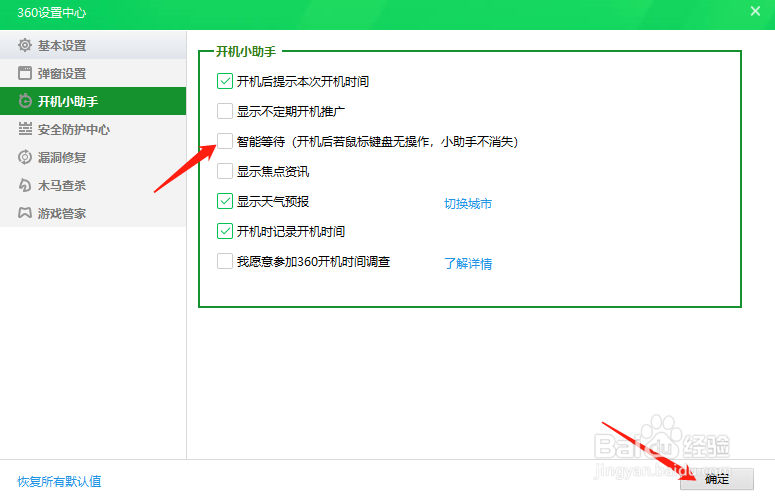This screenshot has height=498, width=775.
Task: Click the wall icon beside 安全防护中心
Action: [25, 129]
